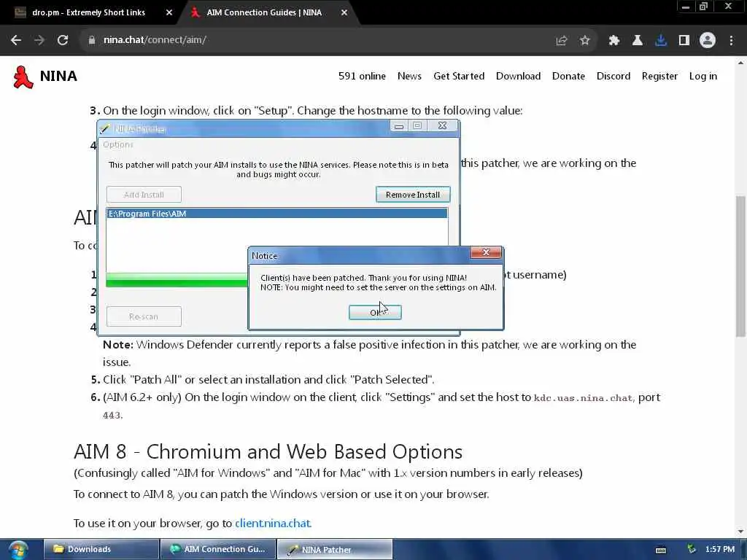
Task: Select E:\Program Files\AIM list entry
Action: tap(276, 214)
